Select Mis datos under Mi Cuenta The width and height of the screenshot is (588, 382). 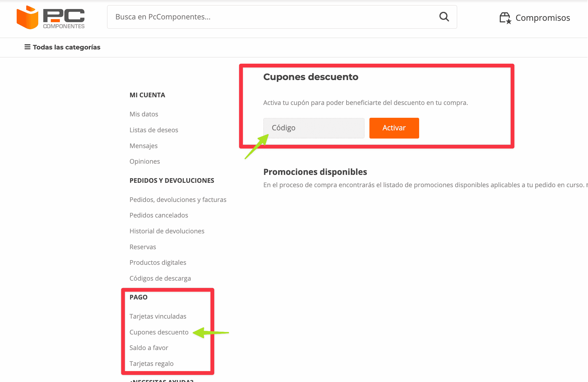click(144, 114)
